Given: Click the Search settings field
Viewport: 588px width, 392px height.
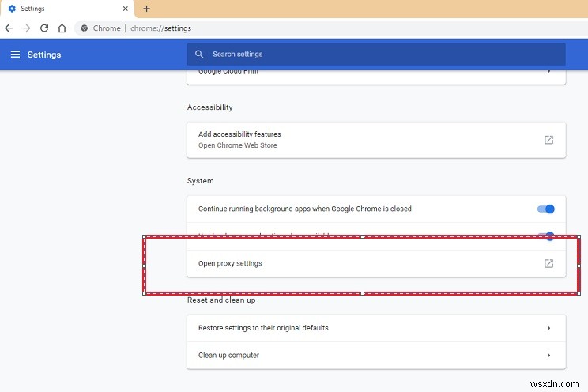Looking at the screenshot, I should [x=379, y=55].
